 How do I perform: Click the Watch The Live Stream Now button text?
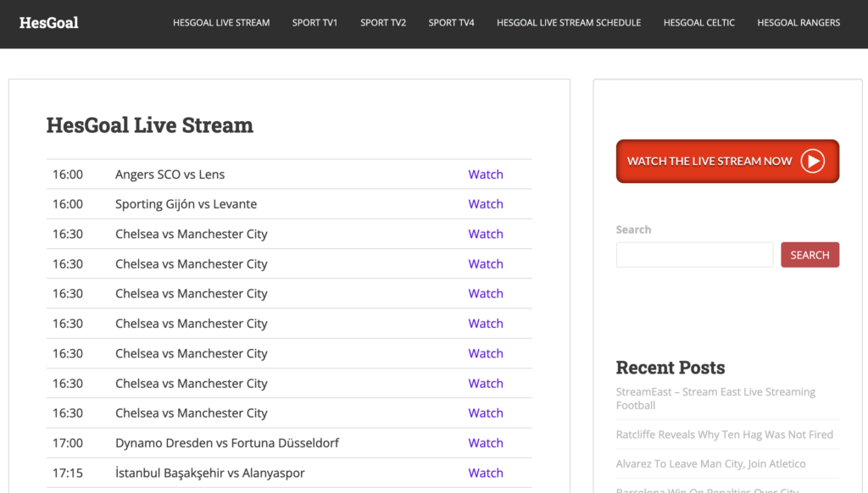709,161
